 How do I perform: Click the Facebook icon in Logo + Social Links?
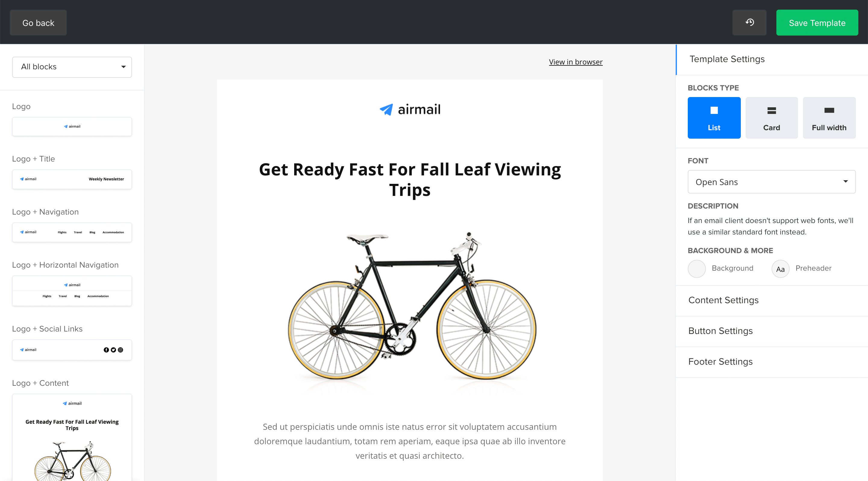[106, 350]
